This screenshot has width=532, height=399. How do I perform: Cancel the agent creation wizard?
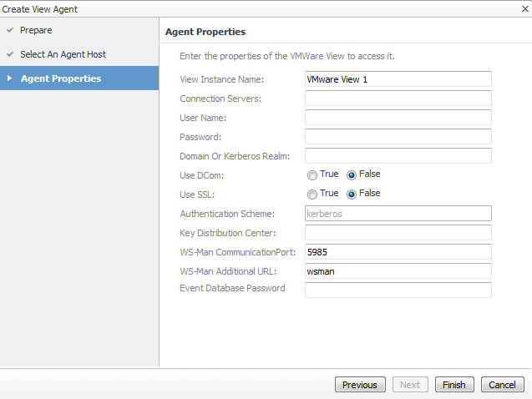coord(502,385)
